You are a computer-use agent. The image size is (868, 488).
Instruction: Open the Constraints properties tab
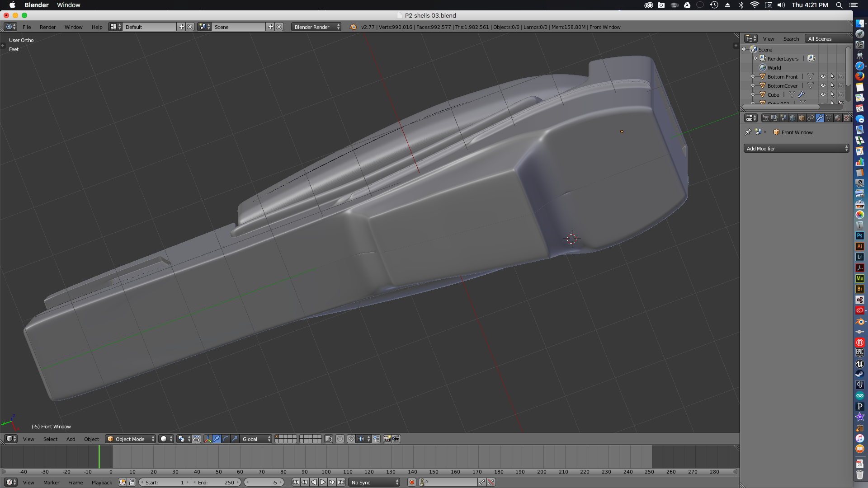811,118
